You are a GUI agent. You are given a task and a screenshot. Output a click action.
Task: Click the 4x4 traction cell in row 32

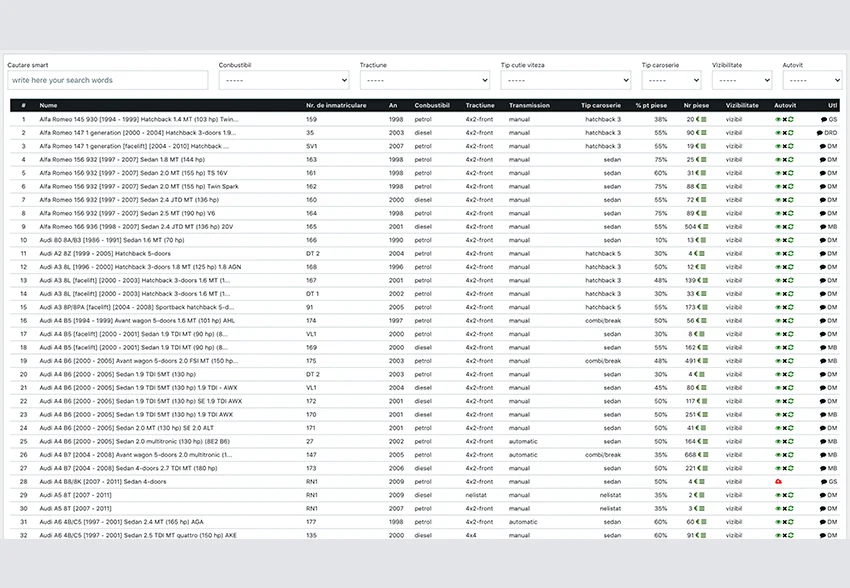pos(471,535)
